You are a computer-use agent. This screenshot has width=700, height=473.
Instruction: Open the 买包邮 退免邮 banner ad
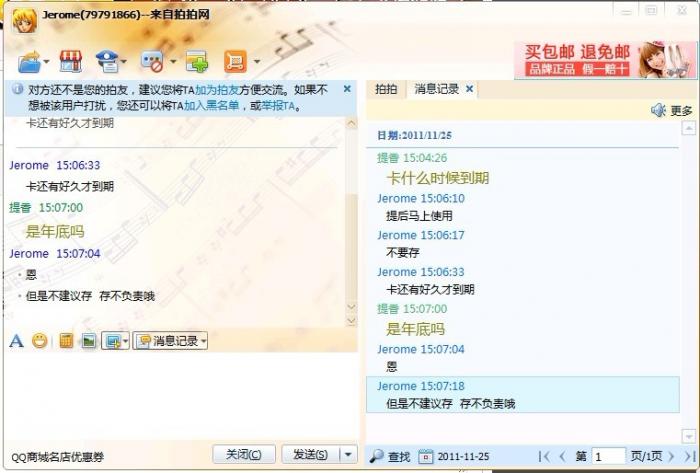click(605, 60)
